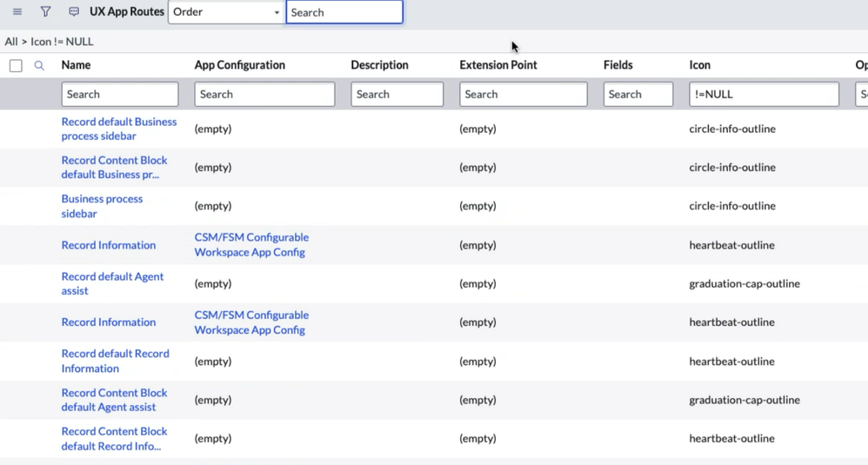Click the Extension Point column search field
868x465 pixels.
click(x=523, y=94)
